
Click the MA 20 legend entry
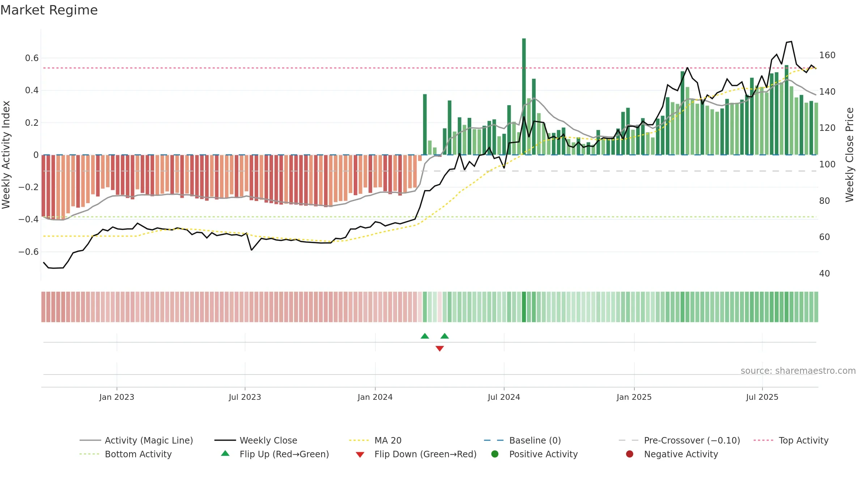pos(375,440)
